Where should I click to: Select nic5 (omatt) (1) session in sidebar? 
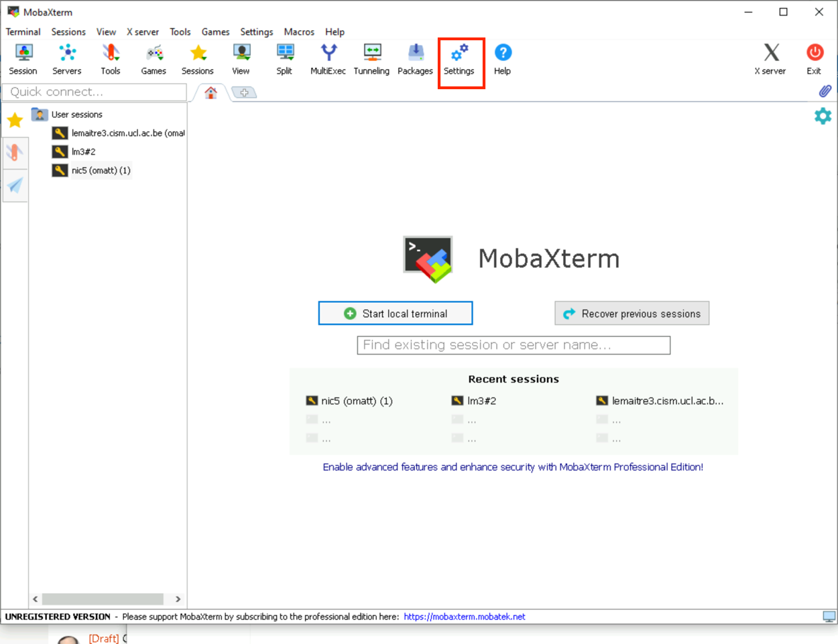click(92, 171)
